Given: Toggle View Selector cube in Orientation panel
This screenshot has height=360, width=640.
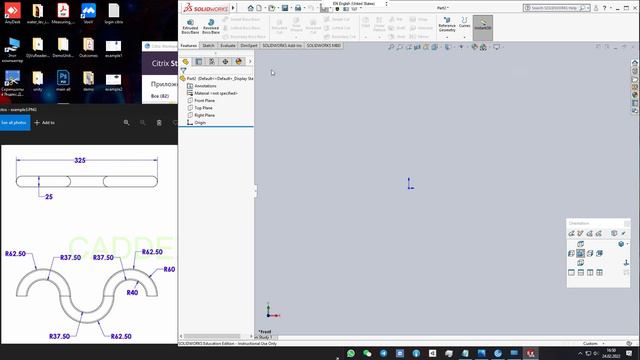Looking at the screenshot, I should coord(614,233).
